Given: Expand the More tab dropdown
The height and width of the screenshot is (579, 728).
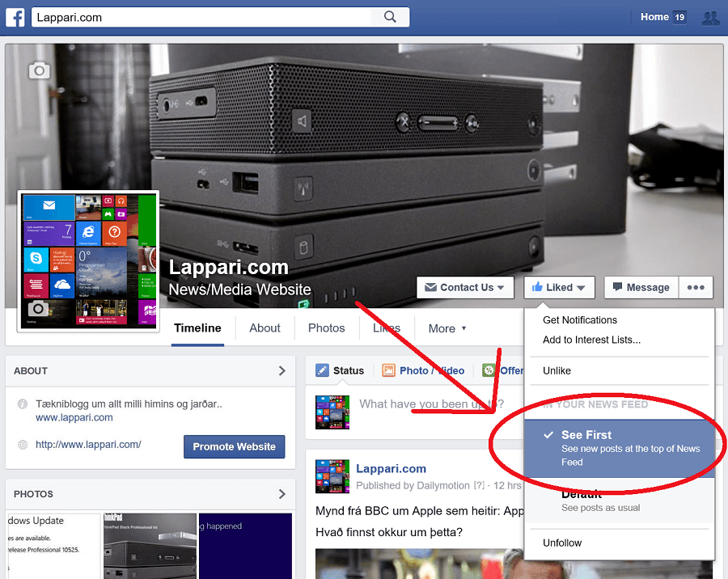Looking at the screenshot, I should (447, 328).
